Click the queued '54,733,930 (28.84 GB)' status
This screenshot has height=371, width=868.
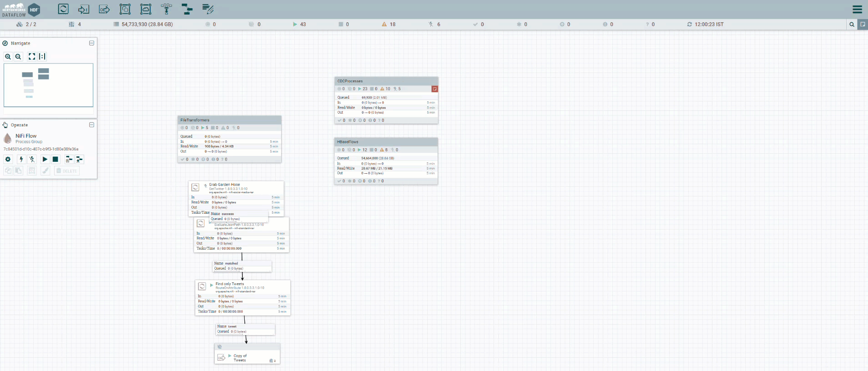point(143,25)
